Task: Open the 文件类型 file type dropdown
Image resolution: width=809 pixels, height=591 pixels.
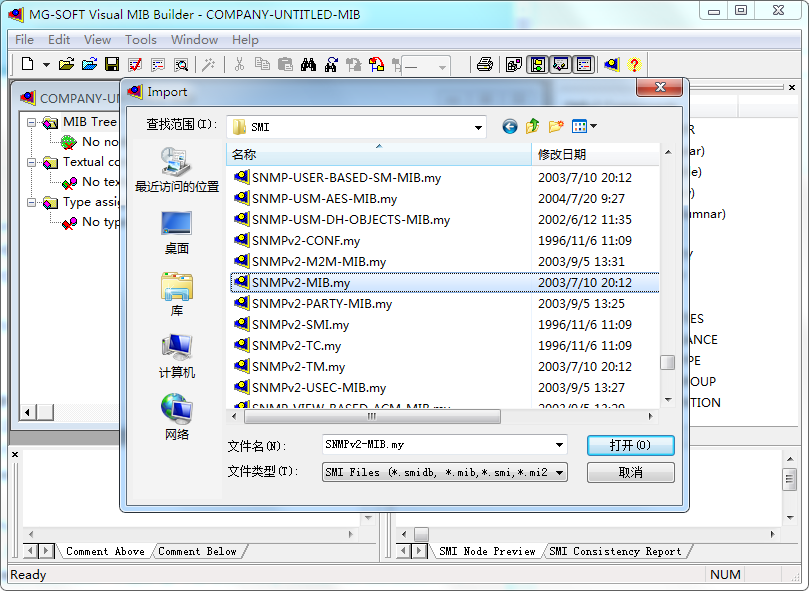Action: pyautogui.click(x=558, y=471)
